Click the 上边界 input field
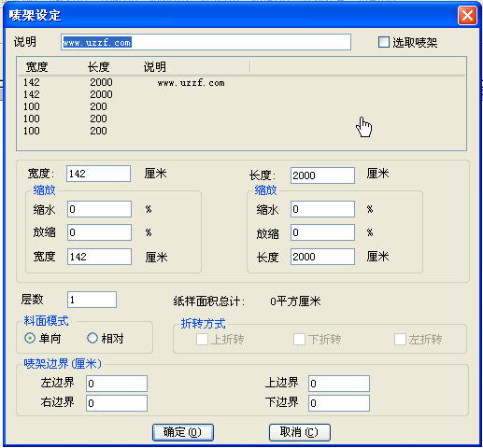483x448 pixels. [339, 384]
